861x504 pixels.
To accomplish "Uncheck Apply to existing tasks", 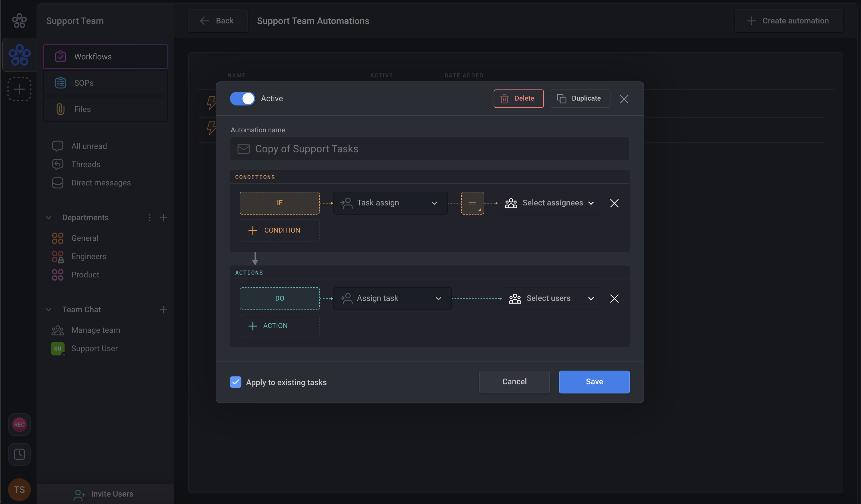I will coord(235,382).
